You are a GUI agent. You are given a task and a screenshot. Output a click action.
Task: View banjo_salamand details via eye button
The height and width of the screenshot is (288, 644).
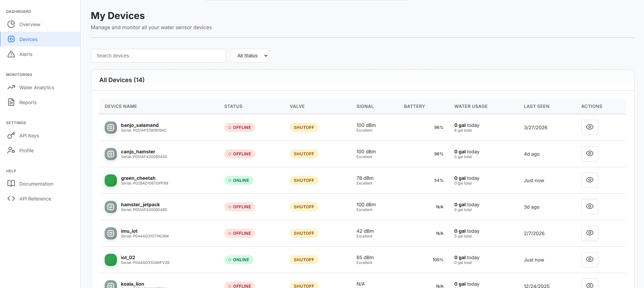(590, 127)
